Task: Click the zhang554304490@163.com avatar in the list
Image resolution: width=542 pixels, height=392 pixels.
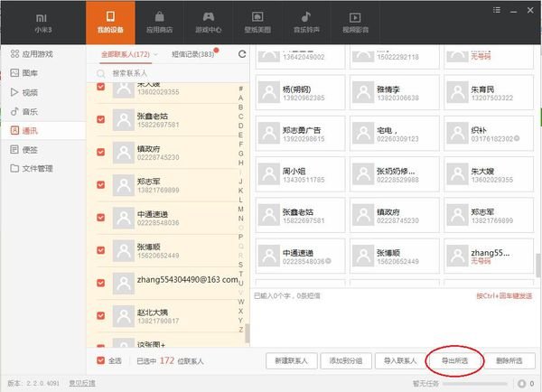Action: point(124,283)
